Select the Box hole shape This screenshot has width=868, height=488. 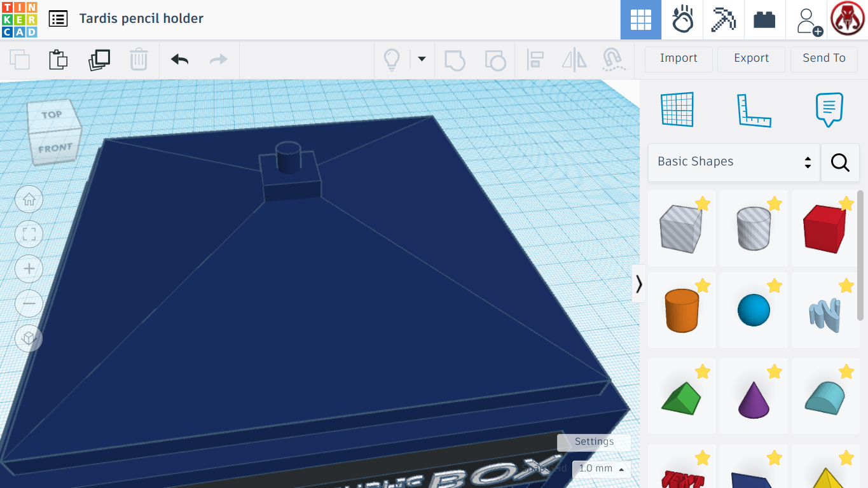(x=682, y=228)
